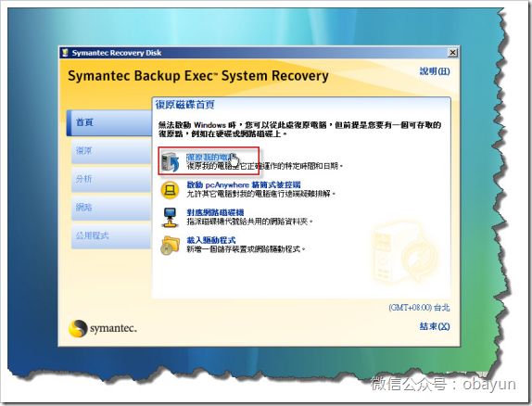
Task: Click the (GMT+08:00) 台北 time zone link
Action: click(419, 308)
